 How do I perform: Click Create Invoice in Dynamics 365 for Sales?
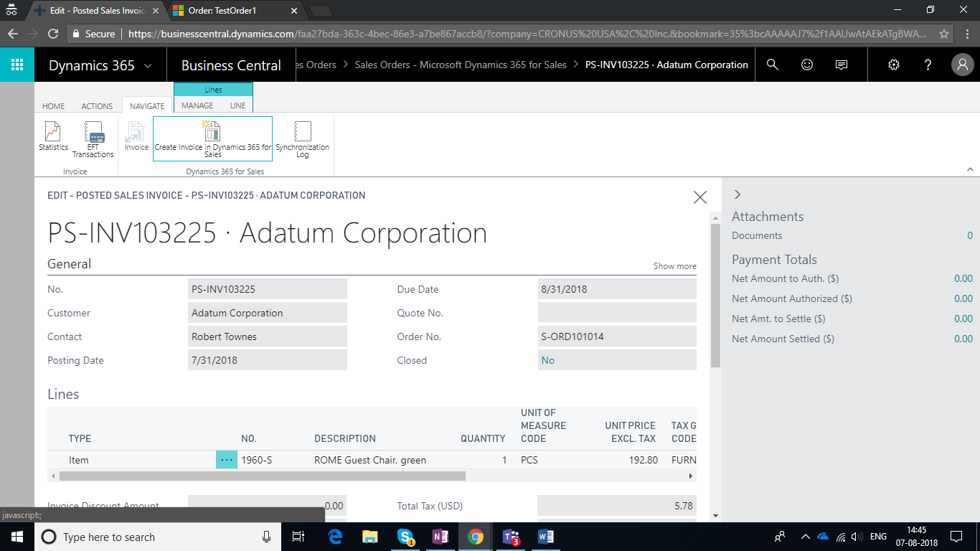pos(212,138)
